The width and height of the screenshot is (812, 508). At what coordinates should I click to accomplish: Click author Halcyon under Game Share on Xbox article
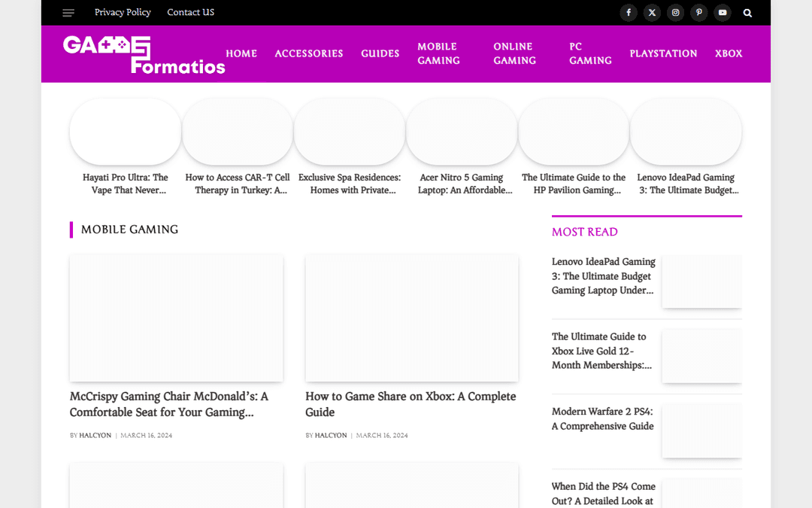pyautogui.click(x=331, y=436)
